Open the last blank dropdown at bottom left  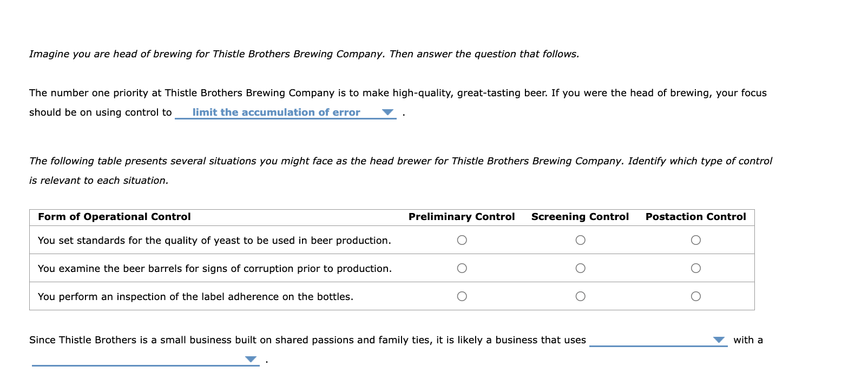[x=138, y=360]
